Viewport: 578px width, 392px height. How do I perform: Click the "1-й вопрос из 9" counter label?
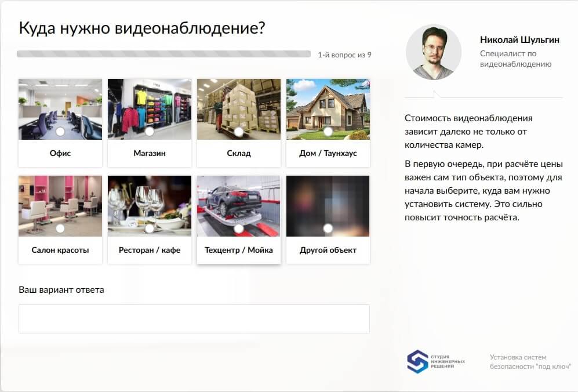344,54
